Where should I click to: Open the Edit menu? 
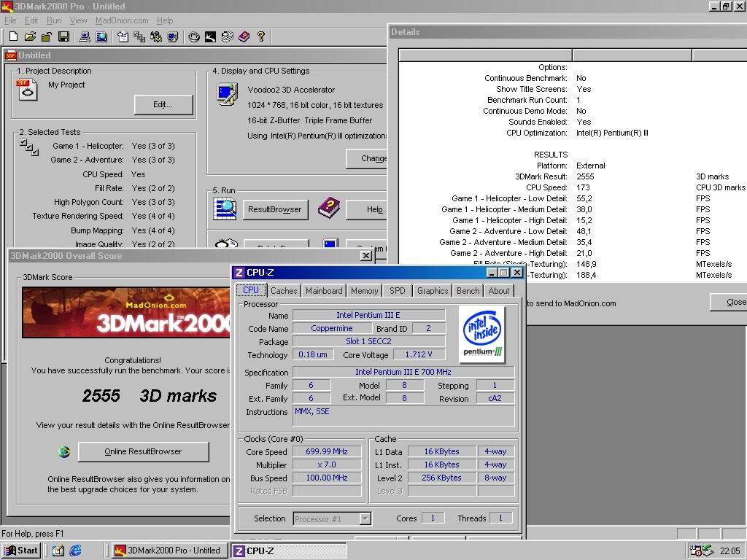tap(31, 20)
